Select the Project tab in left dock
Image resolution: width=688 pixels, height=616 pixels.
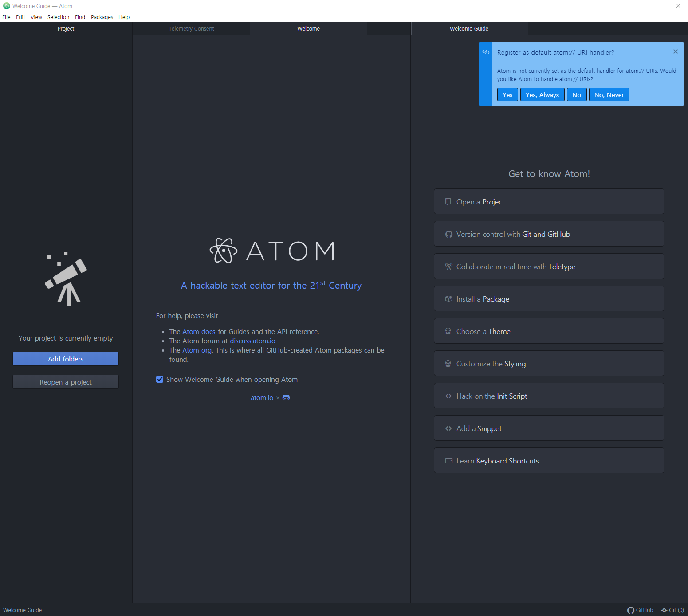tap(66, 29)
